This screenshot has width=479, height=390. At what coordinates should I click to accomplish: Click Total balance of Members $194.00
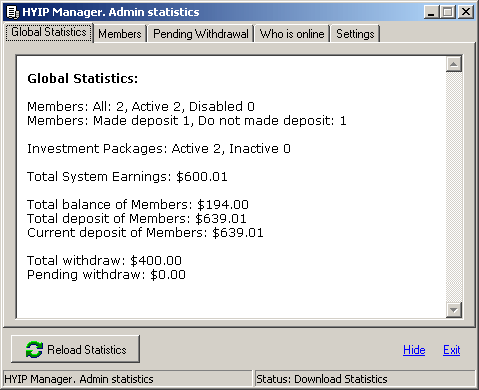click(138, 205)
